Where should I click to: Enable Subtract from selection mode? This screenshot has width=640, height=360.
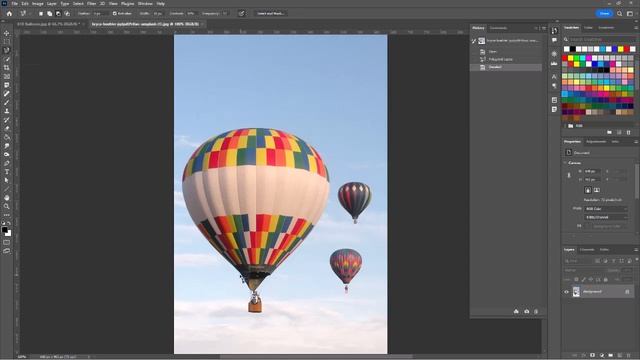[x=58, y=13]
